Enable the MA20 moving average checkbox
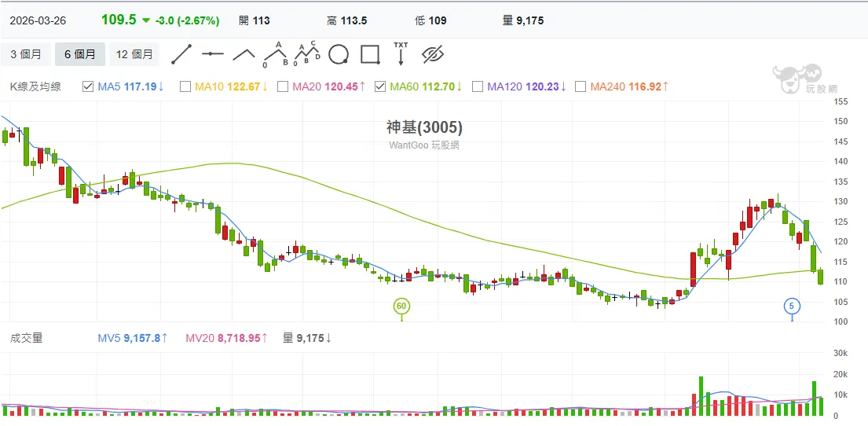 pyautogui.click(x=282, y=86)
